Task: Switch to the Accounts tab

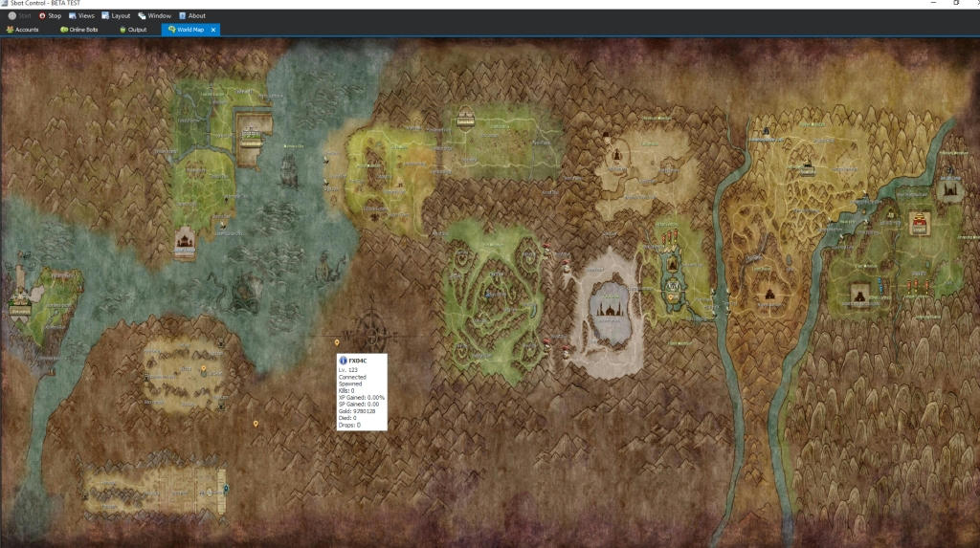Action: coord(23,30)
